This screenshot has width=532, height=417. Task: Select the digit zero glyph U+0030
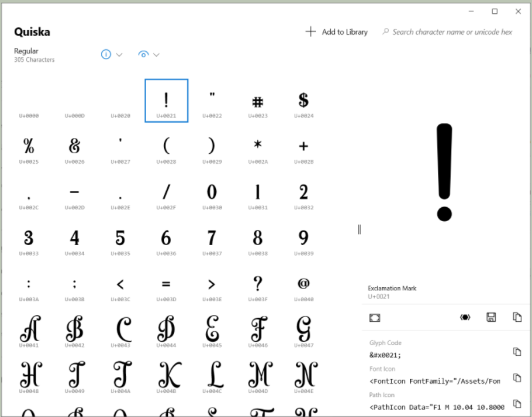pyautogui.click(x=212, y=193)
